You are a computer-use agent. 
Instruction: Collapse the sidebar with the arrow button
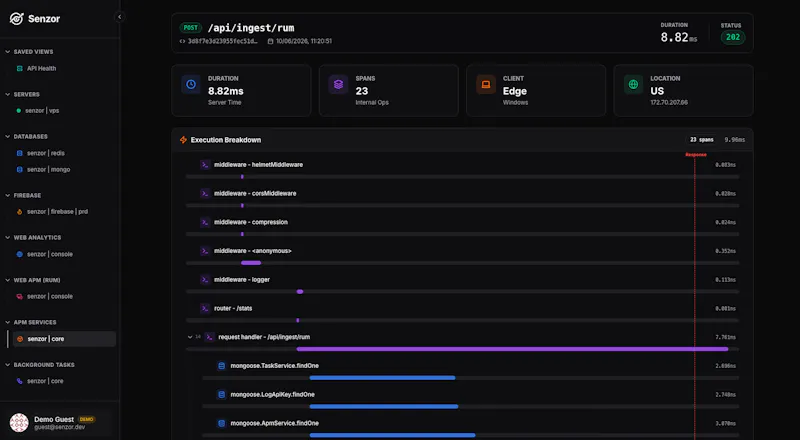point(119,17)
